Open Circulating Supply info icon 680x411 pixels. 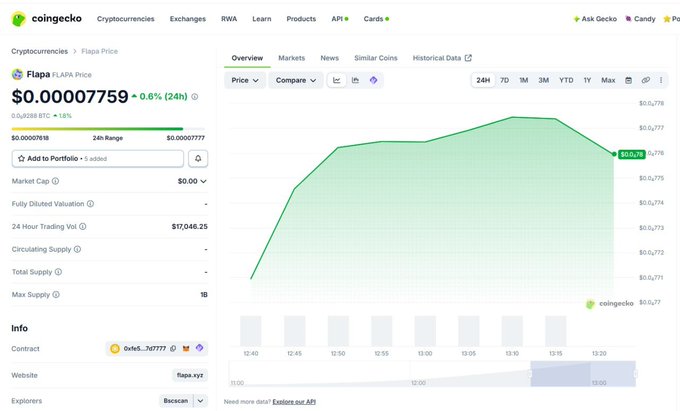pos(77,249)
